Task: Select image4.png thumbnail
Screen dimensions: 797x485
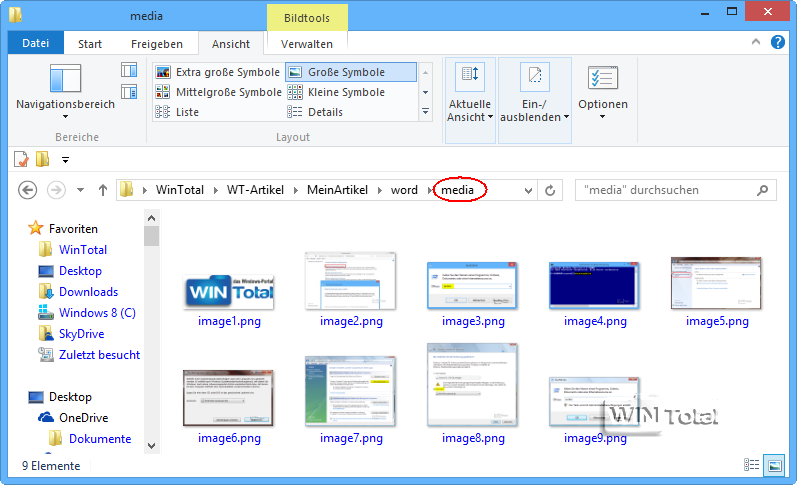Action: [x=594, y=285]
